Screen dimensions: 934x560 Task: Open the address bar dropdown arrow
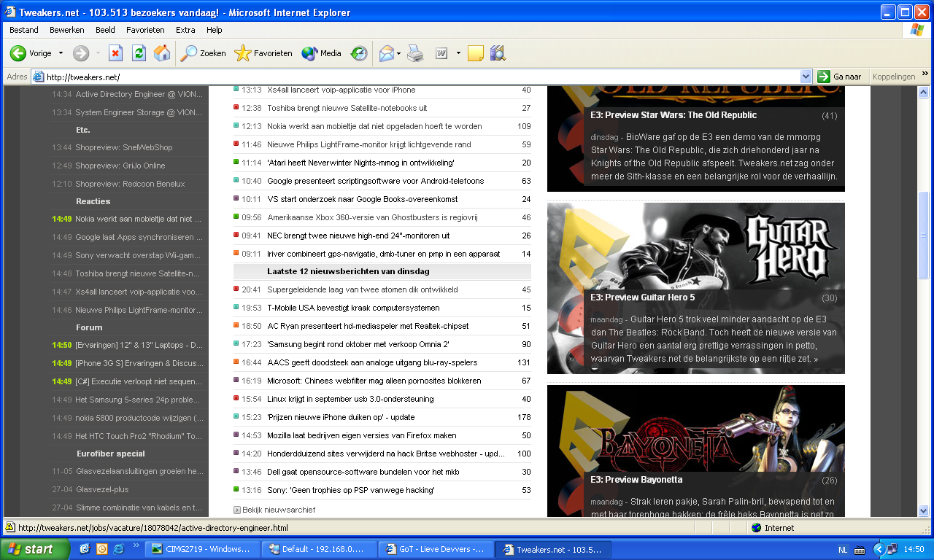coord(806,77)
